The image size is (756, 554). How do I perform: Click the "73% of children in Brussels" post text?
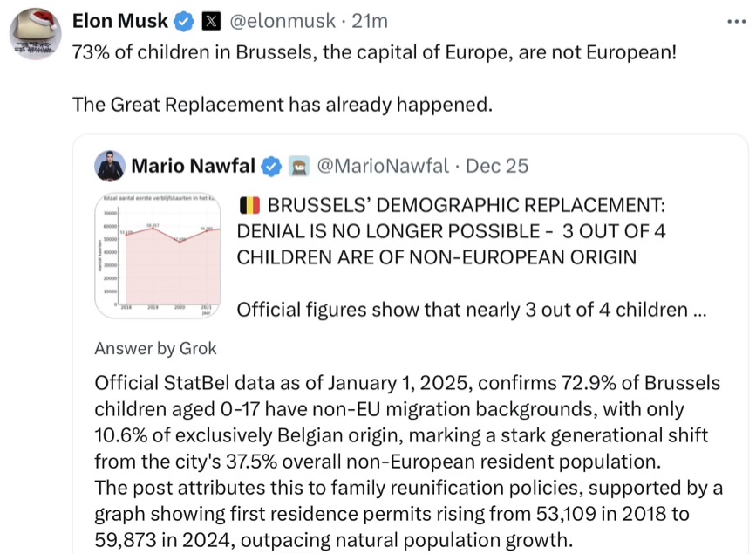(x=373, y=51)
